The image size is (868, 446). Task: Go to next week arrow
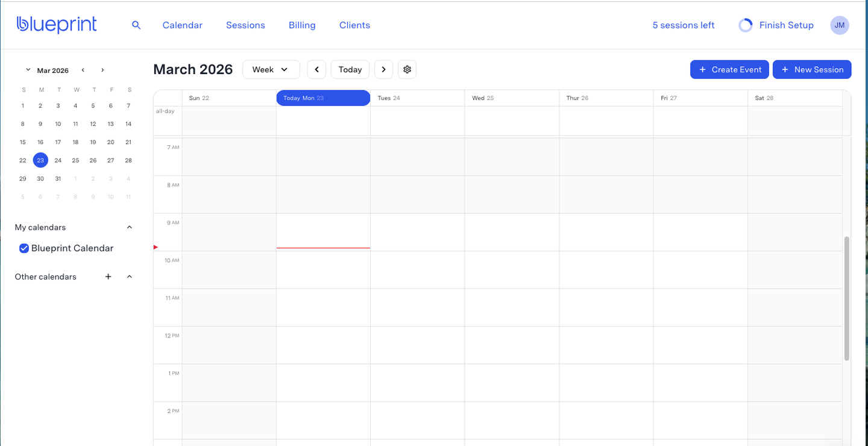[383, 69]
